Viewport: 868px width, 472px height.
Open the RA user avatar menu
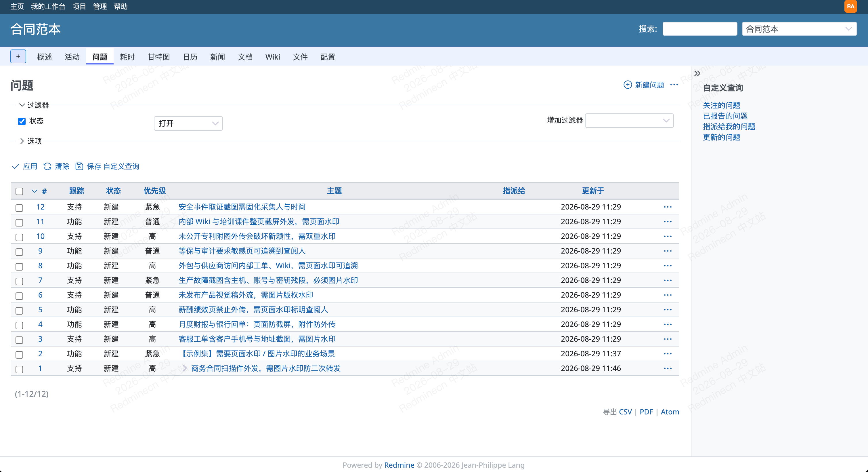click(x=850, y=6)
